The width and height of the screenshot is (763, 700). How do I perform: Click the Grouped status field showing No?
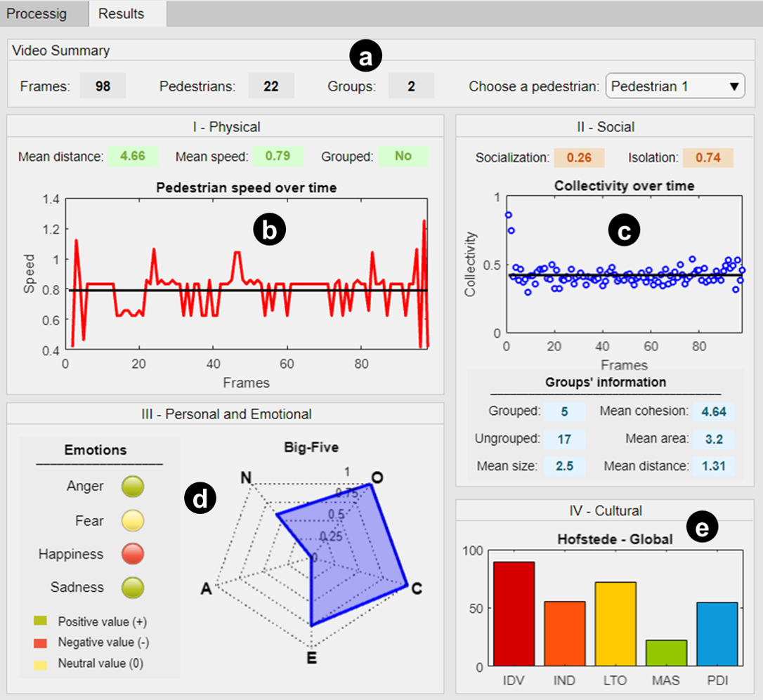click(403, 156)
